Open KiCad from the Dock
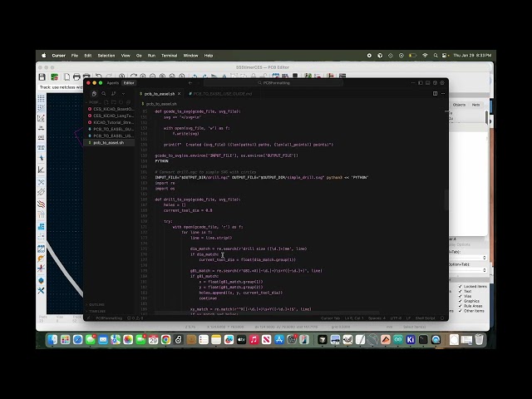Image resolution: width=532 pixels, height=399 pixels. click(411, 339)
